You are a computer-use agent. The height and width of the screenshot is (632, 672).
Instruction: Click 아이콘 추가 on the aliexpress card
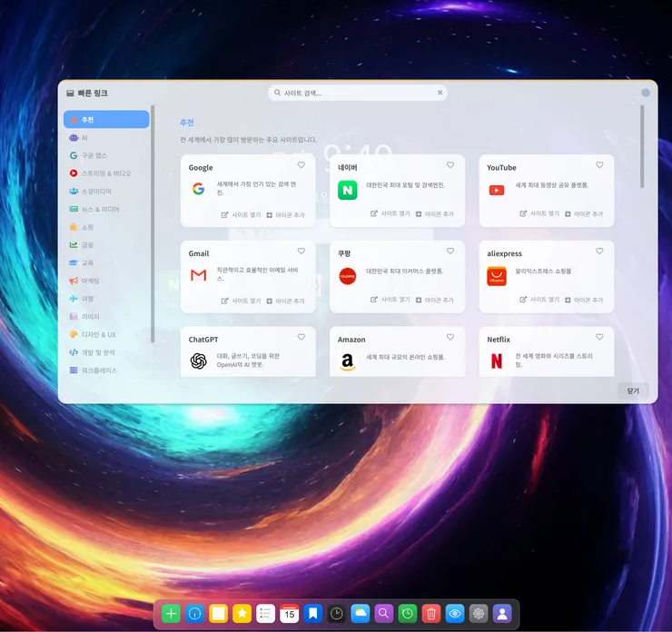pyautogui.click(x=584, y=300)
